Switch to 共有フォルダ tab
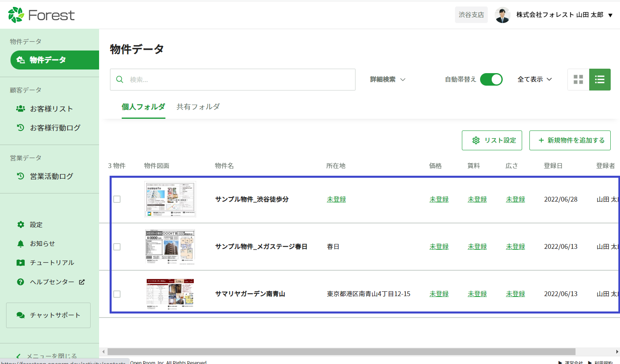This screenshot has width=620, height=364. tap(198, 107)
